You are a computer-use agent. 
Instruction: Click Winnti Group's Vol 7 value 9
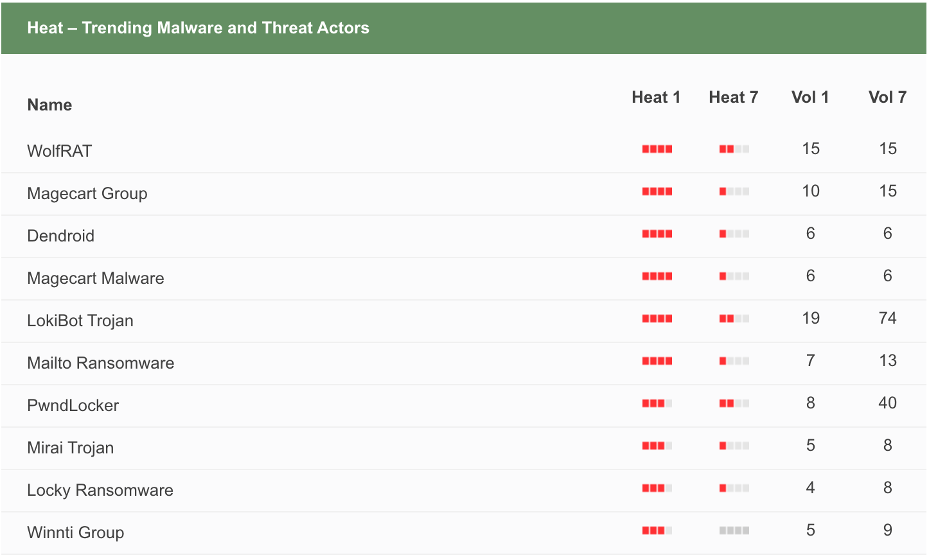coord(888,530)
